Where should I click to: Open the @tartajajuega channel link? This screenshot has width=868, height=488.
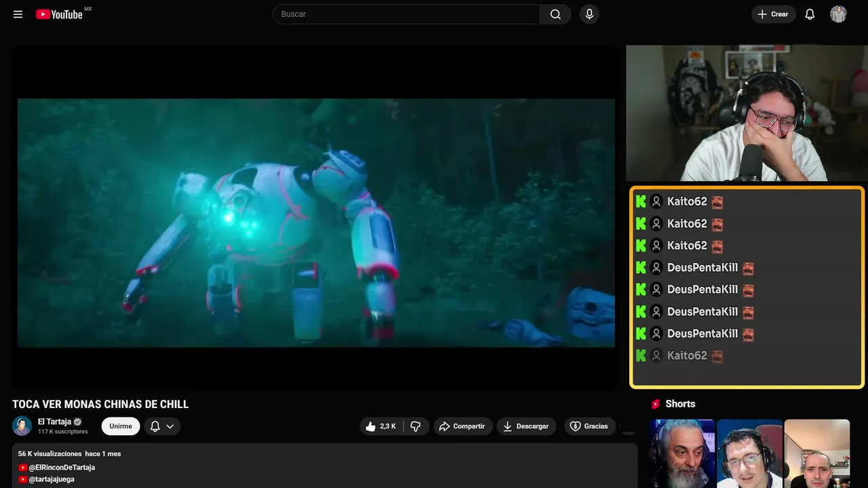click(52, 479)
